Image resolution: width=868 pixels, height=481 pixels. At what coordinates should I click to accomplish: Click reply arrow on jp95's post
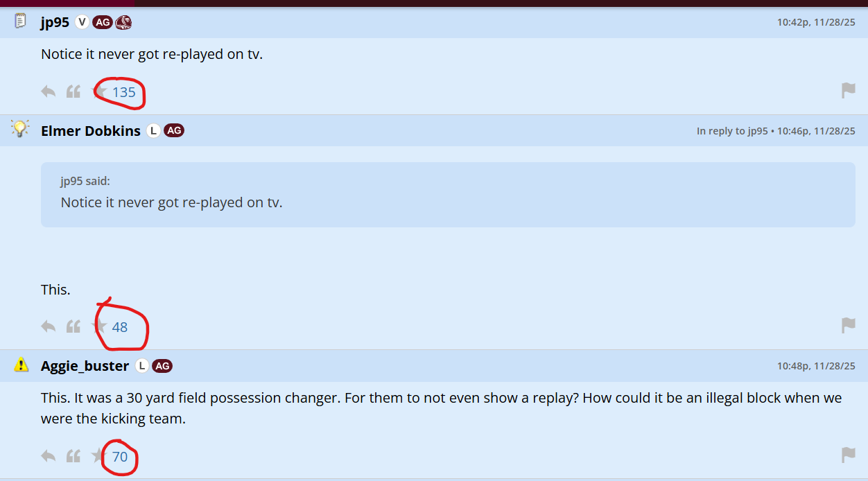tap(48, 91)
